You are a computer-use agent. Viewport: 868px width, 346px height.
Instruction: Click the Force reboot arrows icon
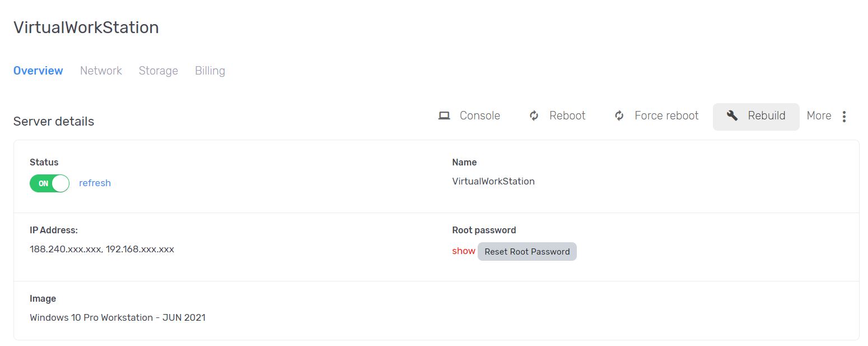coord(619,116)
